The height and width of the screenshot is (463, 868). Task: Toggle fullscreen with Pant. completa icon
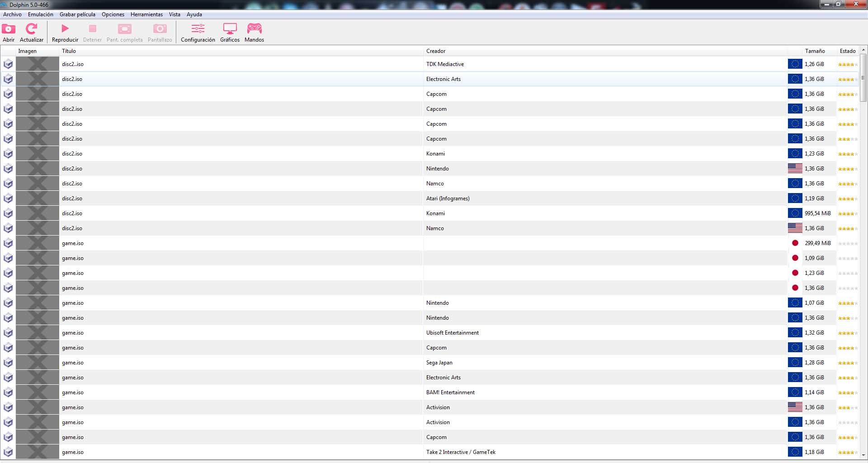(125, 29)
